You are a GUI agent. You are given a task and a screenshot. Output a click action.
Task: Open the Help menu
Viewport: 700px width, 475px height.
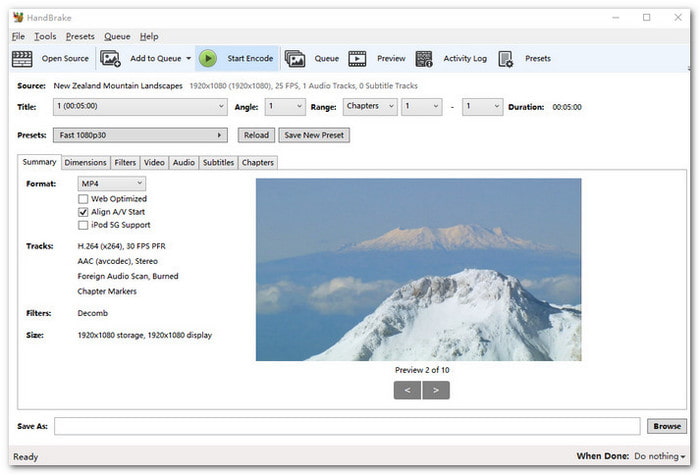tap(149, 37)
